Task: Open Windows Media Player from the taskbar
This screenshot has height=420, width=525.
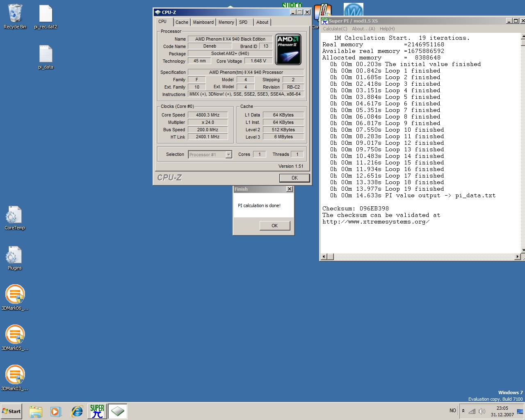Action: [56, 411]
